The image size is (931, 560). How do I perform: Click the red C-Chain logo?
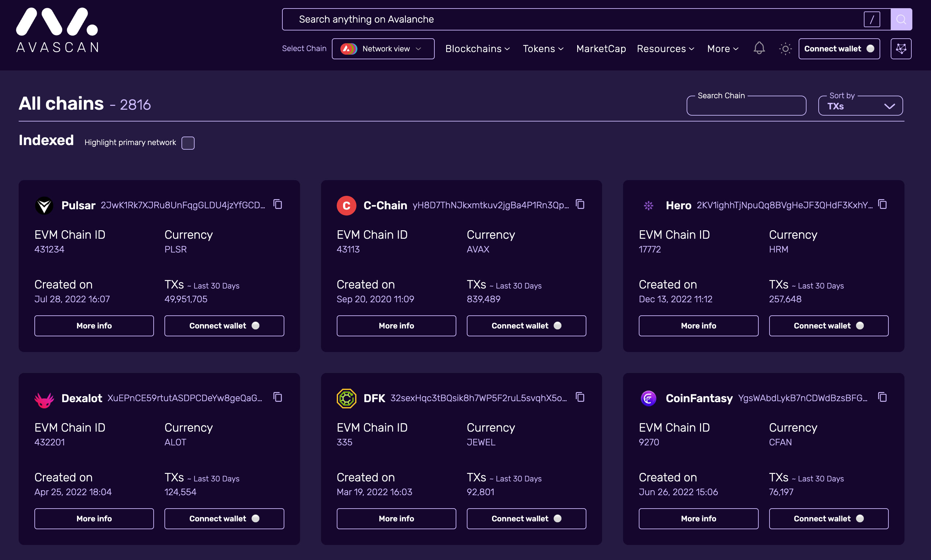[x=347, y=205]
